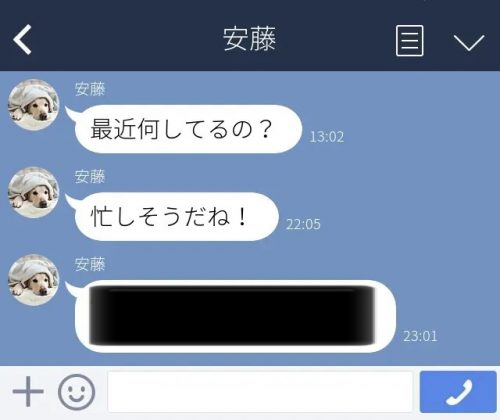Tap the 23:01 timestamp
Image resolution: width=500 pixels, height=420 pixels.
point(420,336)
